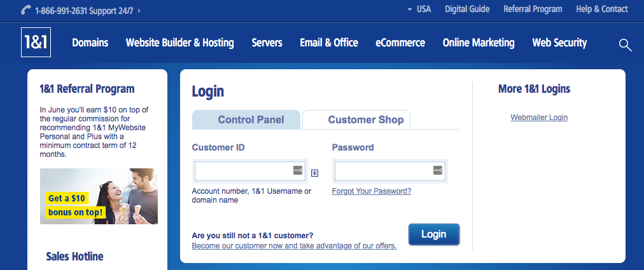Click the 1&1 logo icon
This screenshot has height=270, width=644.
(x=36, y=43)
